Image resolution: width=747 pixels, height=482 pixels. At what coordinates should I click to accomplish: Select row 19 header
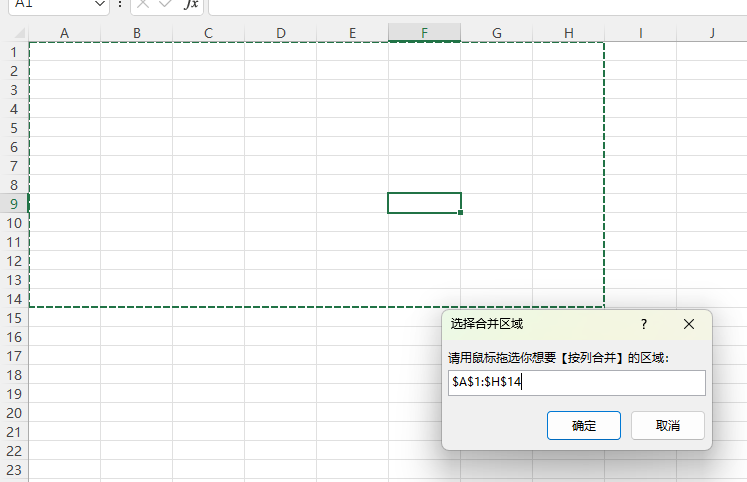point(14,394)
